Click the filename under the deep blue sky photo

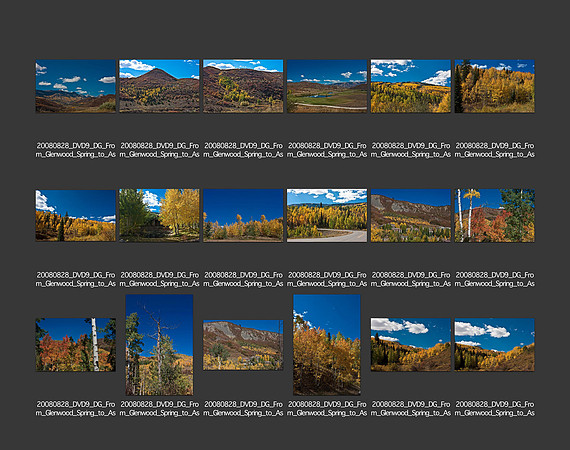[x=243, y=279]
